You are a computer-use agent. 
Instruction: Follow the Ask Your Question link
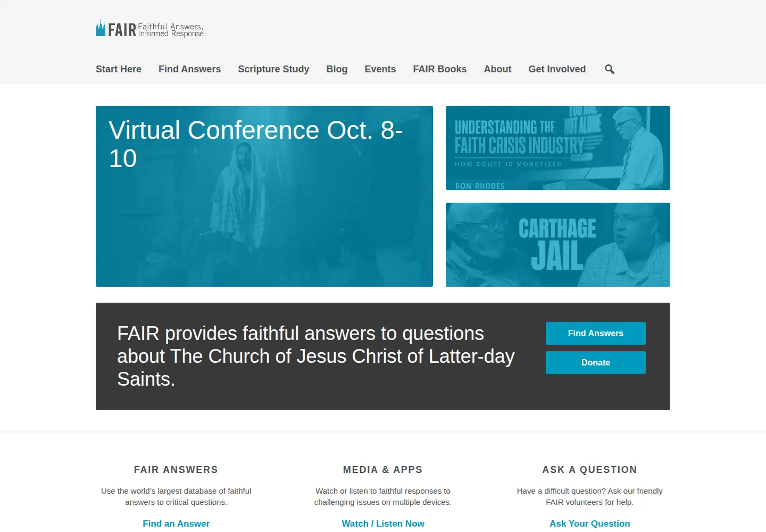point(589,523)
